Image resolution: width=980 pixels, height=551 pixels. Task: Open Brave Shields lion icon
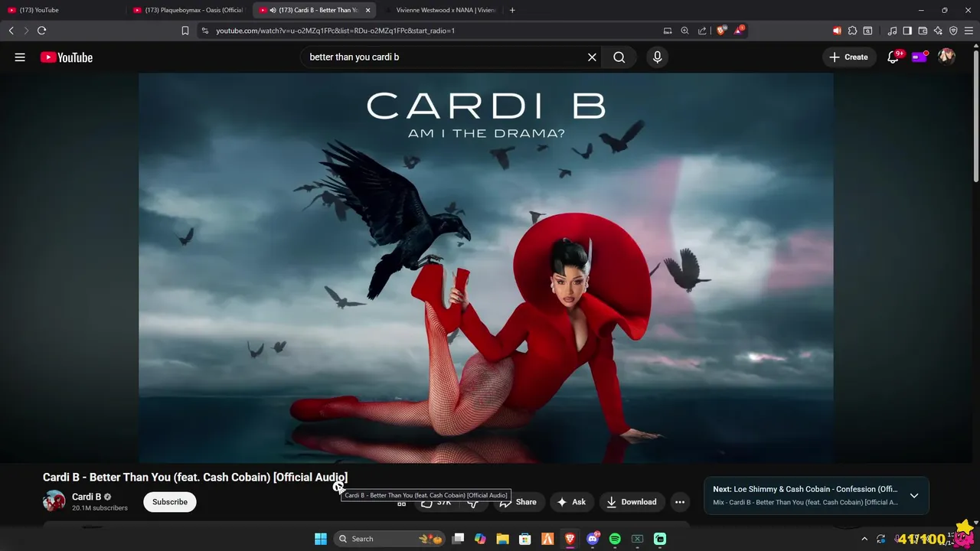coord(721,31)
